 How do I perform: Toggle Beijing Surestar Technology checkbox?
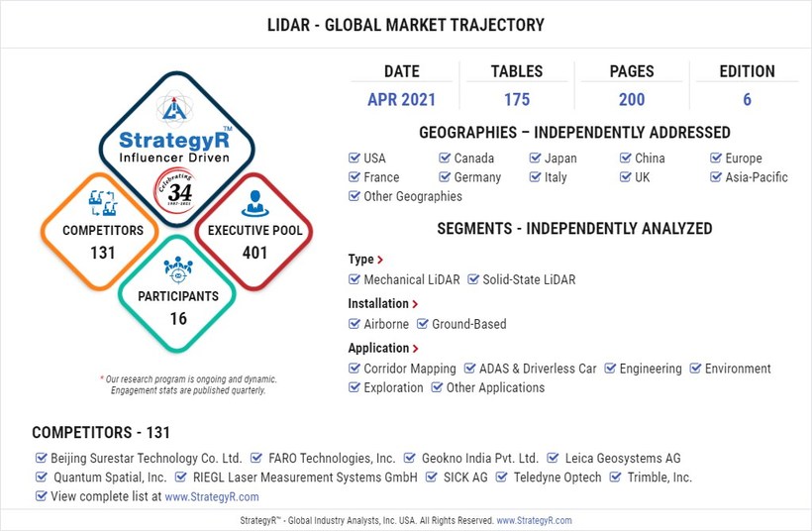41,458
